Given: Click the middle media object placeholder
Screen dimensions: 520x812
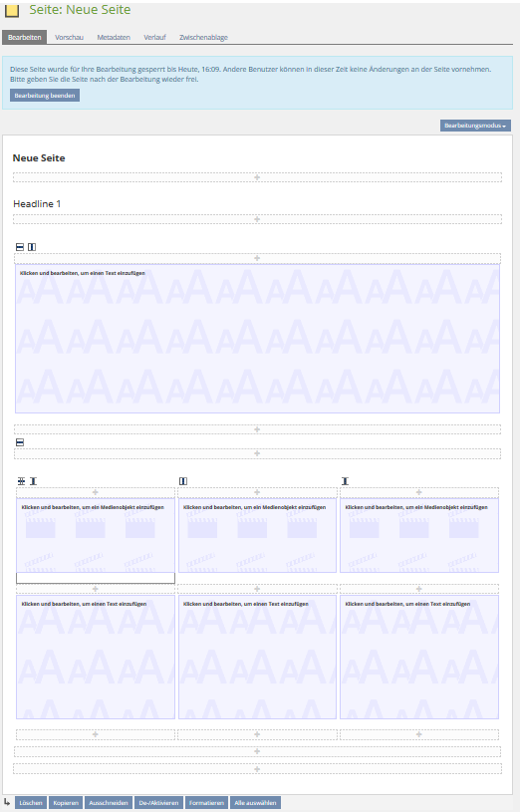Looking at the screenshot, I should (257, 535).
